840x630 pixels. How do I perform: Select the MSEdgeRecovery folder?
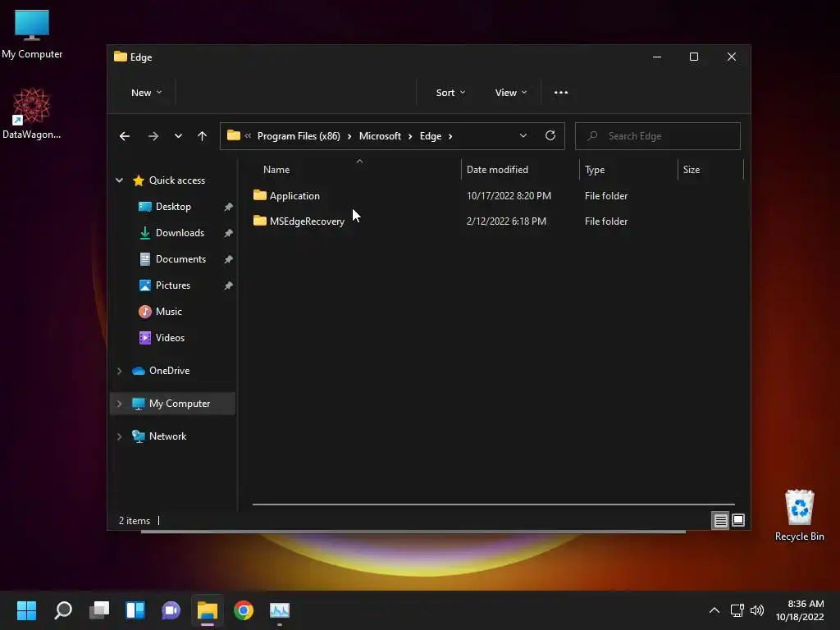[x=307, y=221]
